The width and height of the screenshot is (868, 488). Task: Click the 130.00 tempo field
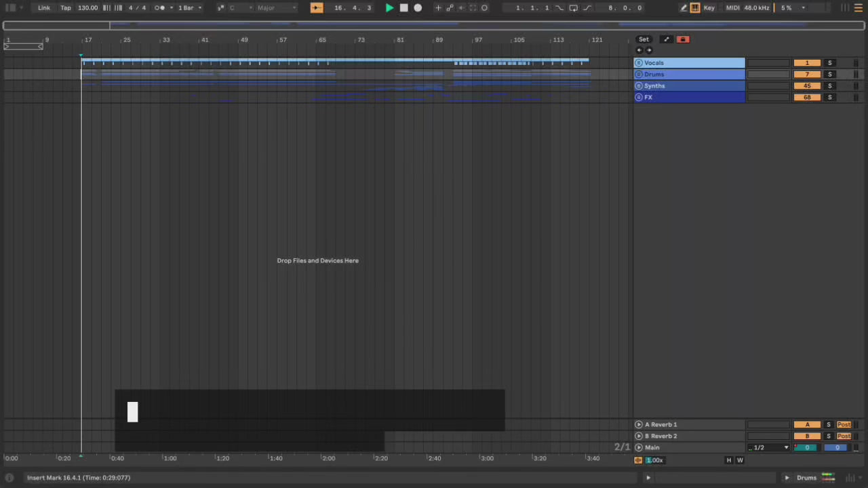(x=87, y=8)
